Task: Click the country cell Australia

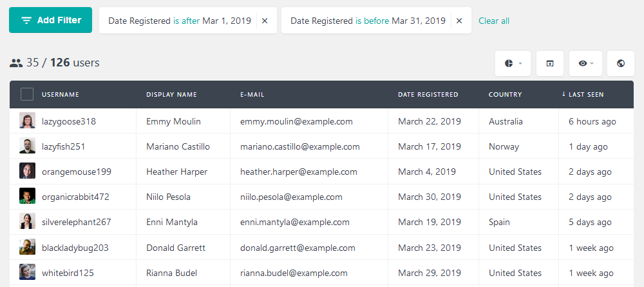Action: (506, 122)
